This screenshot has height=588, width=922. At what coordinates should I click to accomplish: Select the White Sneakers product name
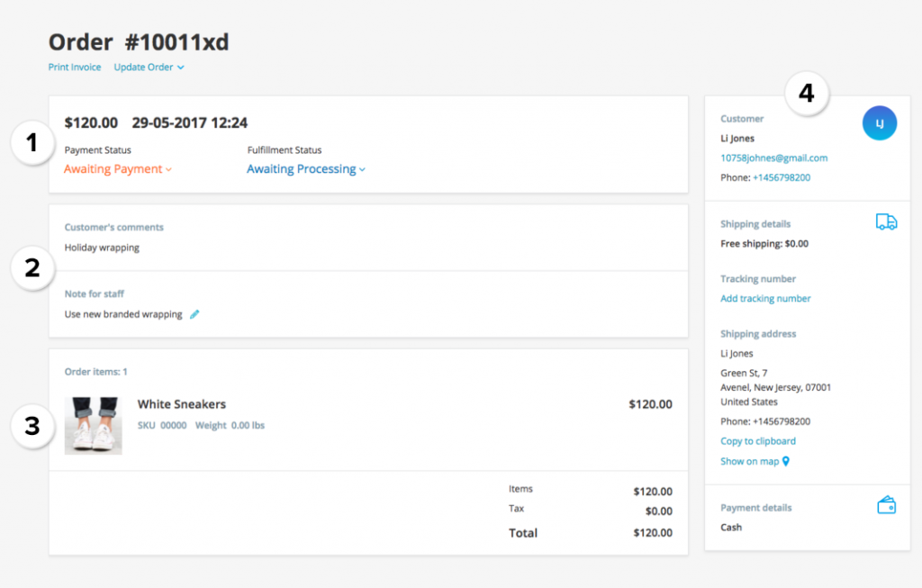pos(181,403)
